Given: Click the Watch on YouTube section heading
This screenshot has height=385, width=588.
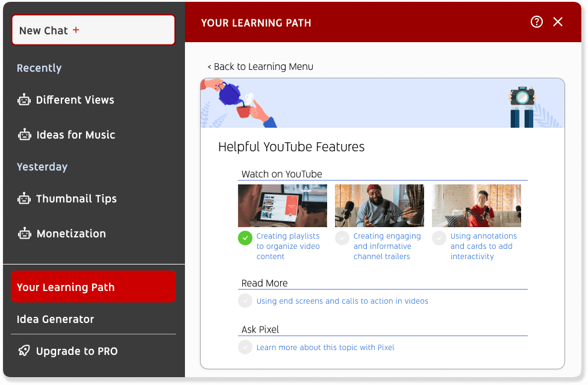Looking at the screenshot, I should [281, 174].
